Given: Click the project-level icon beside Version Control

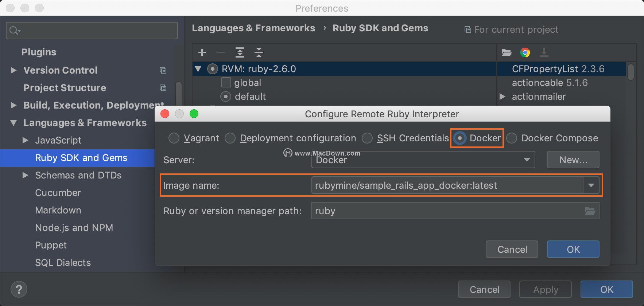Looking at the screenshot, I should point(163,70).
